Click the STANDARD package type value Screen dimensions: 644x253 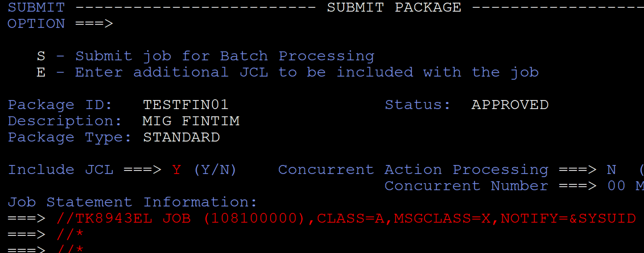point(181,137)
